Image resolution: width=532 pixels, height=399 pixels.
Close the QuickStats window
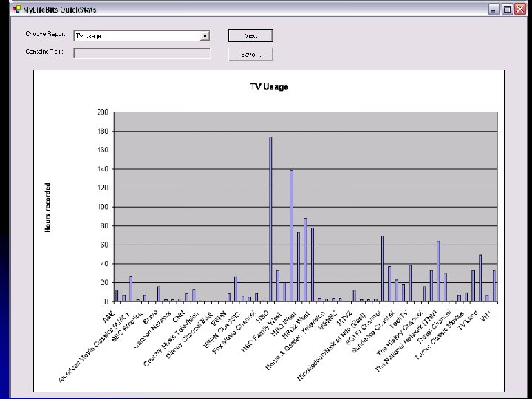(x=519, y=9)
